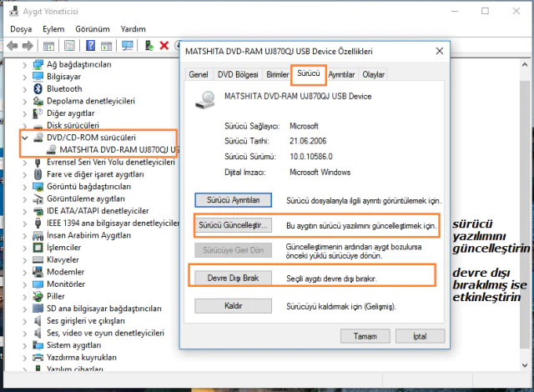Click the Kaldır button
Screen dimensions: 534x392
pyautogui.click(x=234, y=305)
